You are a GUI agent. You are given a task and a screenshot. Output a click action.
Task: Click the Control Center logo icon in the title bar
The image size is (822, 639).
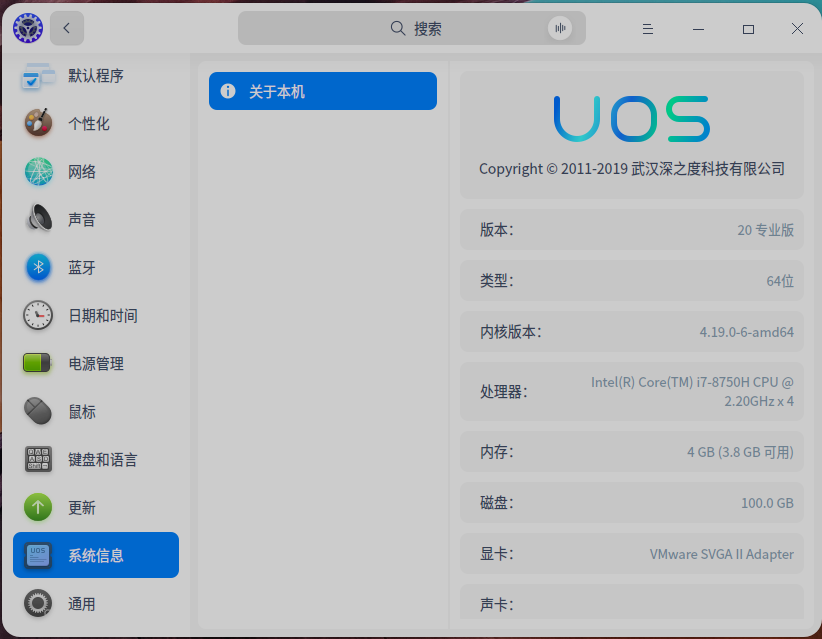(x=28, y=28)
